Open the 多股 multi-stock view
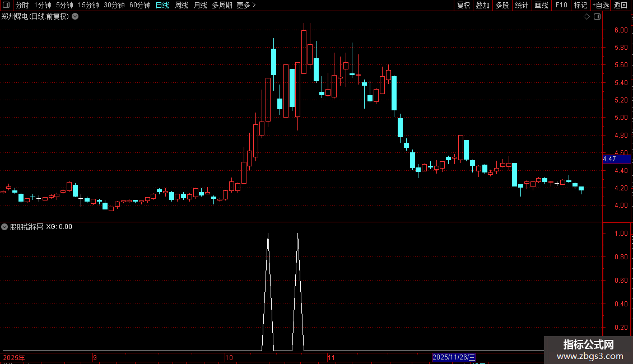 502,5
